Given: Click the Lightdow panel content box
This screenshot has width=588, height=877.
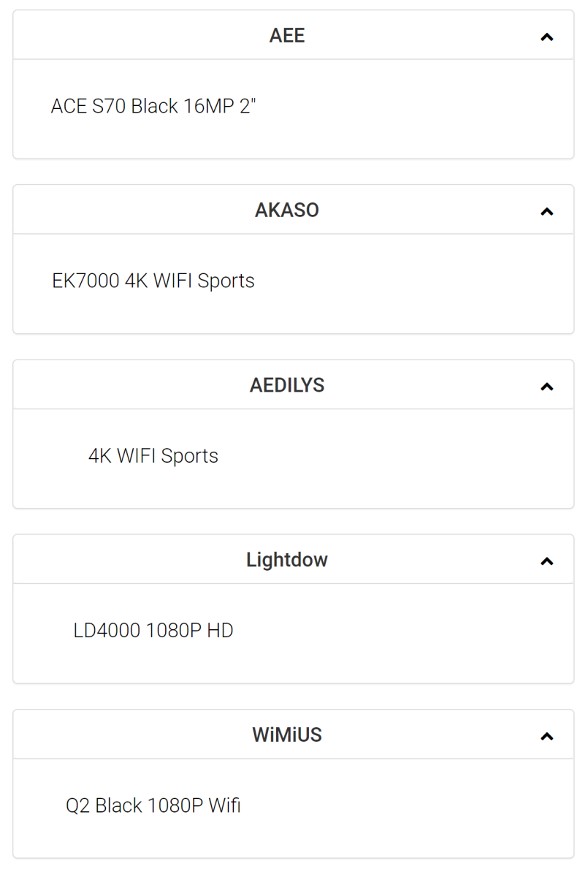Looking at the screenshot, I should tap(294, 633).
